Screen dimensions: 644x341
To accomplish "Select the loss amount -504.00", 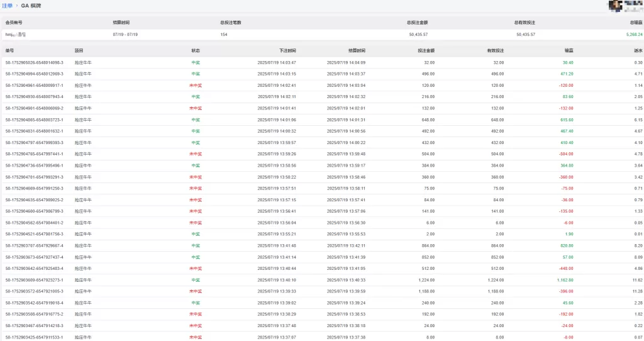I will [566, 154].
